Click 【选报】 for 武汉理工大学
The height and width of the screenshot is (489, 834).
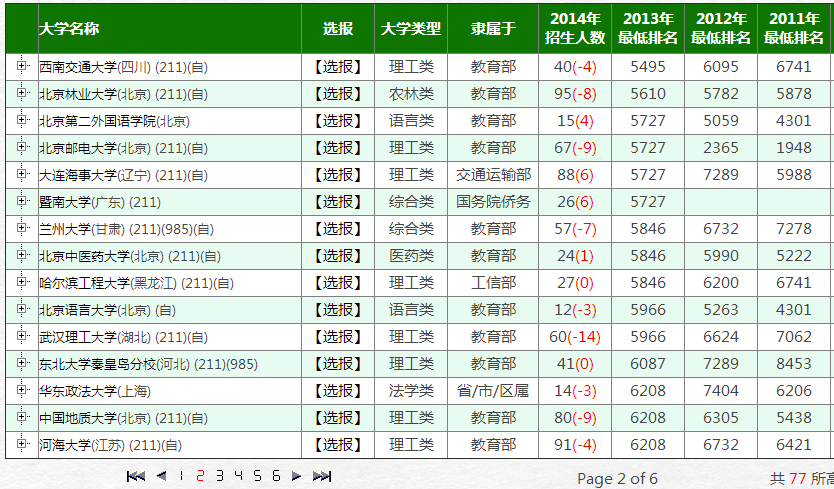click(x=338, y=337)
